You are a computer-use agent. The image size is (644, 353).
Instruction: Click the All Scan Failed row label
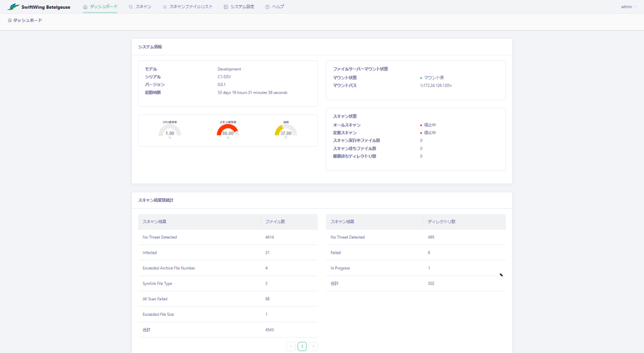coord(155,299)
